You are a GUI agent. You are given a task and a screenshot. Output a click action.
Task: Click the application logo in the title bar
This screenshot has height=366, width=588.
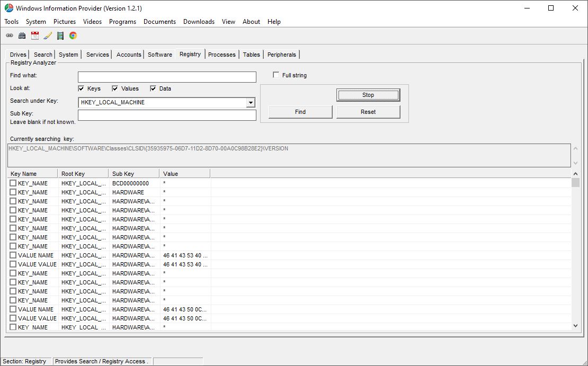pos(8,8)
